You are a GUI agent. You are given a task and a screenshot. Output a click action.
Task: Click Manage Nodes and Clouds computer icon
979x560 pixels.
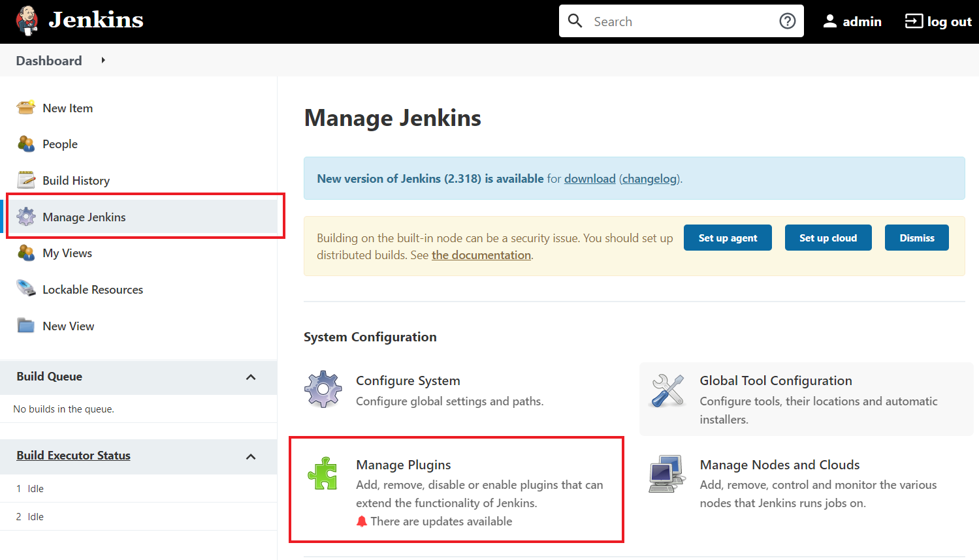667,474
